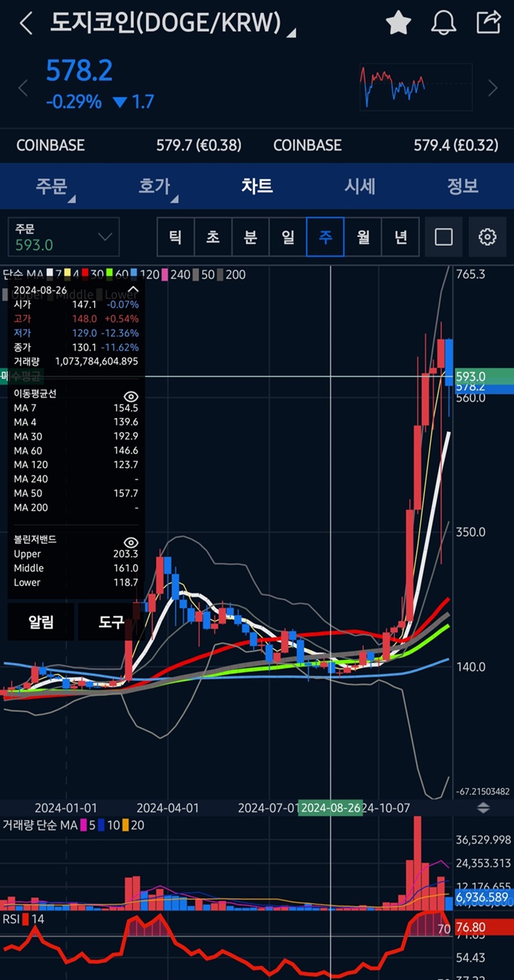Click the volume 6,936.589 value label
Image resolution: width=514 pixels, height=980 pixels.
point(483,897)
